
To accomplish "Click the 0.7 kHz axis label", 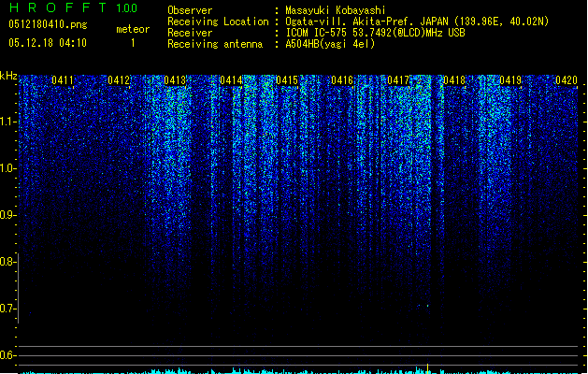I will pos(7,309).
